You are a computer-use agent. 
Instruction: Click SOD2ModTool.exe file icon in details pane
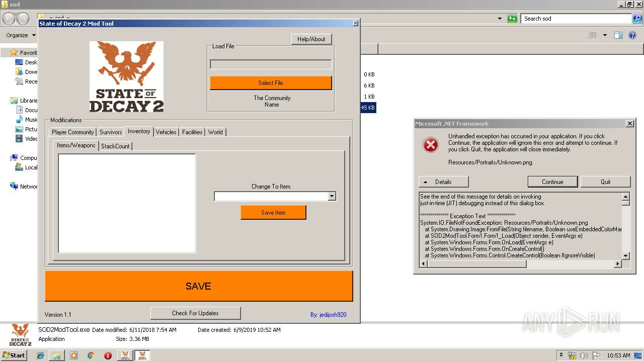tap(20, 335)
